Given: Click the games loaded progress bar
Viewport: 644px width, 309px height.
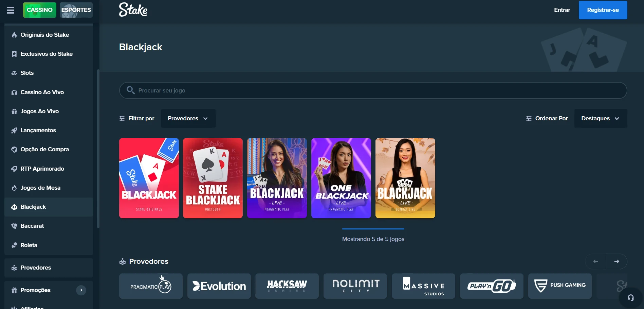Looking at the screenshot, I should pyautogui.click(x=373, y=229).
